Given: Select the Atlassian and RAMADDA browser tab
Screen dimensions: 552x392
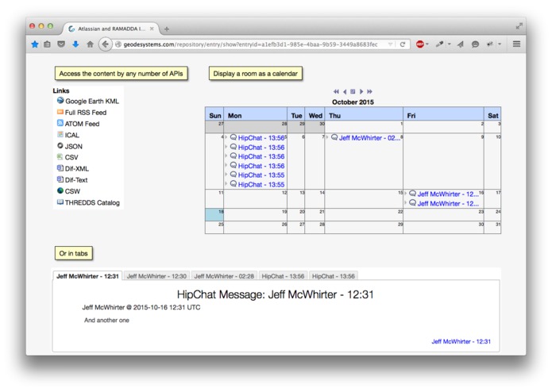Looking at the screenshot, I should tap(111, 29).
